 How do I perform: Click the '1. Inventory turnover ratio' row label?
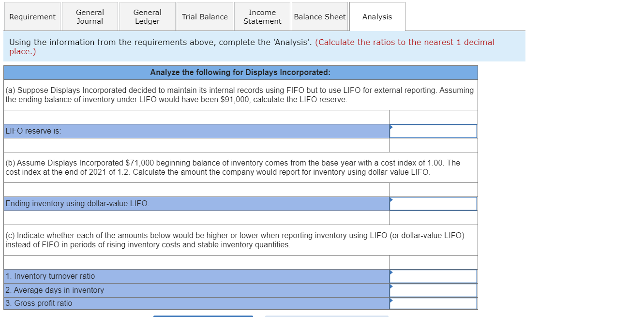(50, 276)
